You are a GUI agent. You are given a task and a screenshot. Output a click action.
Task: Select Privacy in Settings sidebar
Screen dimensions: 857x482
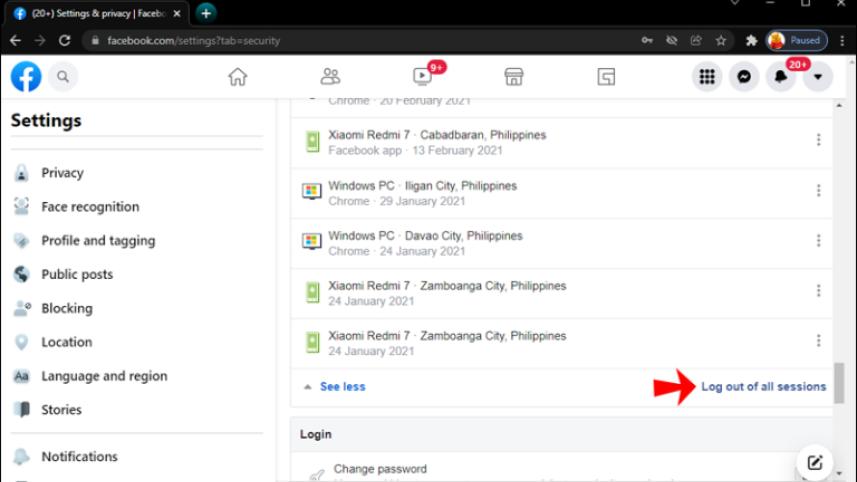(x=62, y=173)
